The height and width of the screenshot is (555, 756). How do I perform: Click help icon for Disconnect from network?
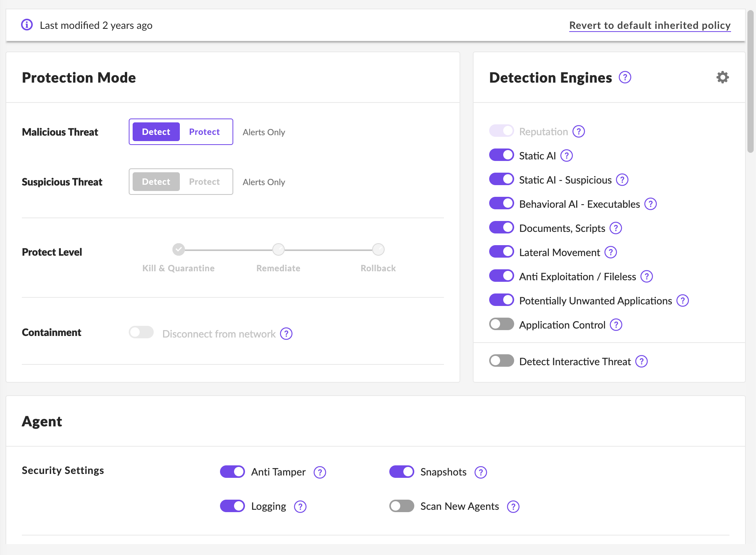click(x=286, y=334)
